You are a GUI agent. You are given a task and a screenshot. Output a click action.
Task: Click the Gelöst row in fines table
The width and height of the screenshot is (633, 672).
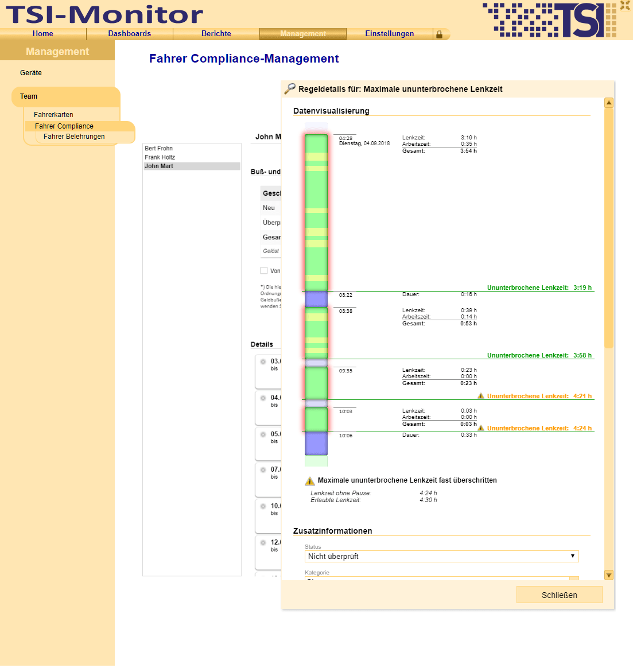(271, 251)
